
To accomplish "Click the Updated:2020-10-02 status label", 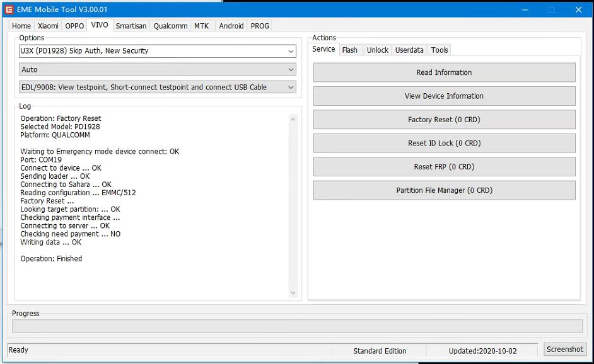I will point(482,351).
